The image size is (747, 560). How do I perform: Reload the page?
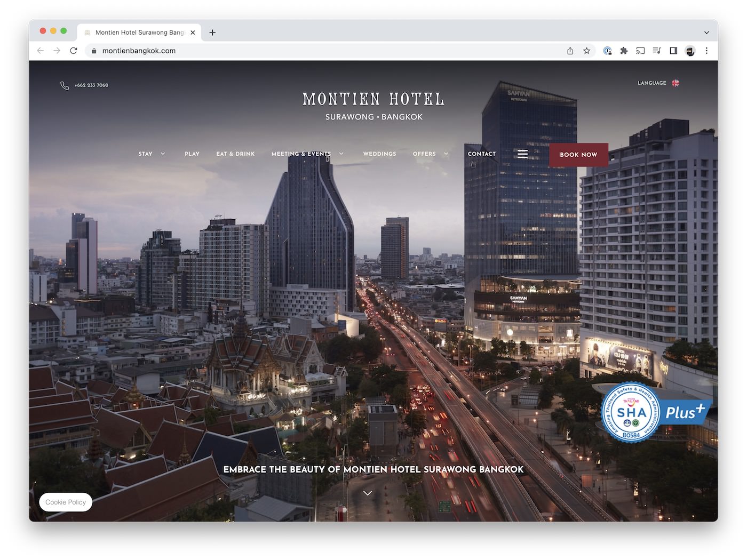click(x=74, y=51)
